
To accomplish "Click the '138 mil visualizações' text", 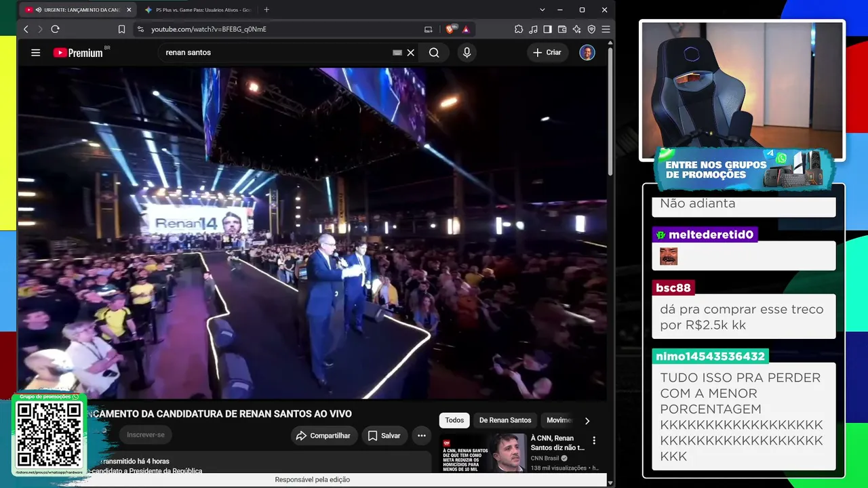I will [559, 468].
